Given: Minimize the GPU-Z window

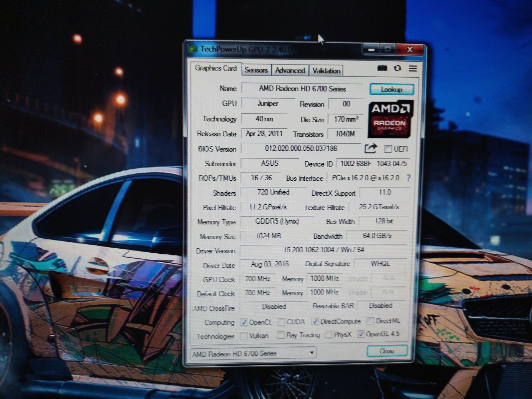Looking at the screenshot, I should tap(372, 50).
